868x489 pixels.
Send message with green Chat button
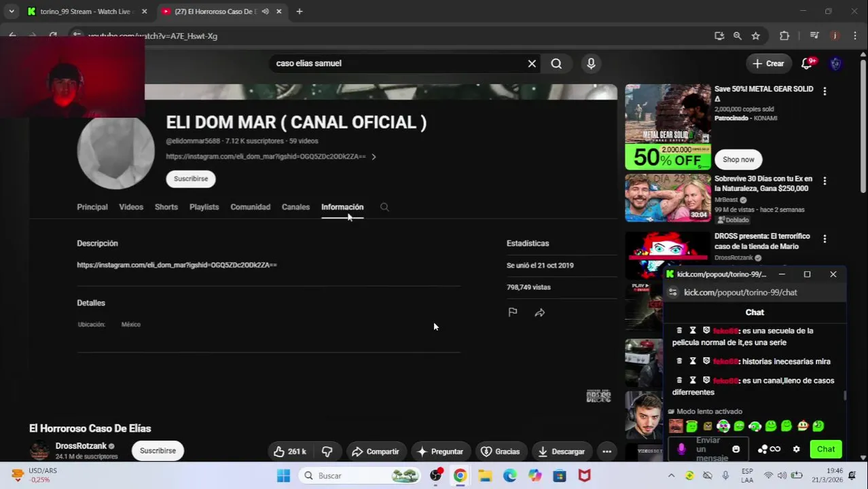click(826, 449)
